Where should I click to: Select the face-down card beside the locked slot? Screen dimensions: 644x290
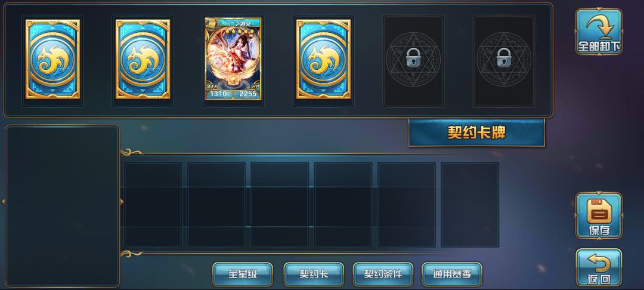pyautogui.click(x=324, y=59)
